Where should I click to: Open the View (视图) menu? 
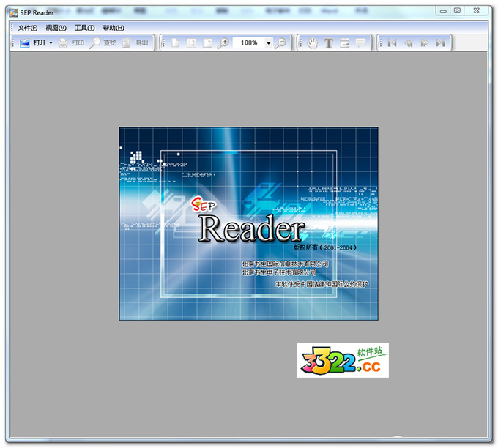pos(56,28)
